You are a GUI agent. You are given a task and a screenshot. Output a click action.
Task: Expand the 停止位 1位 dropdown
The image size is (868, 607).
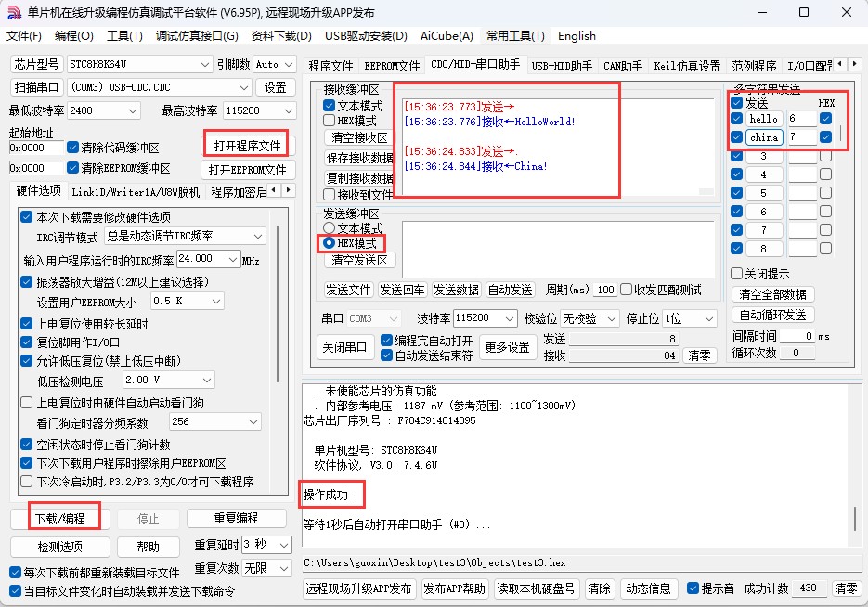click(709, 318)
